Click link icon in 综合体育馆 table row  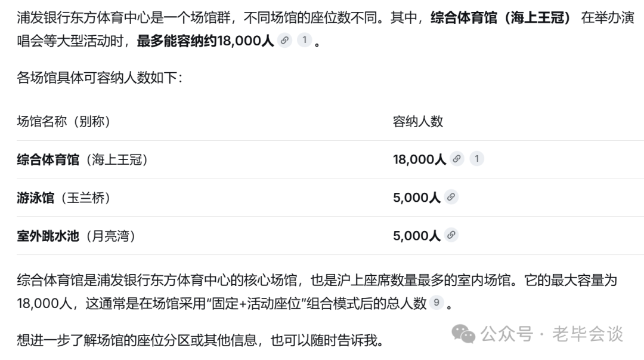[x=457, y=159]
